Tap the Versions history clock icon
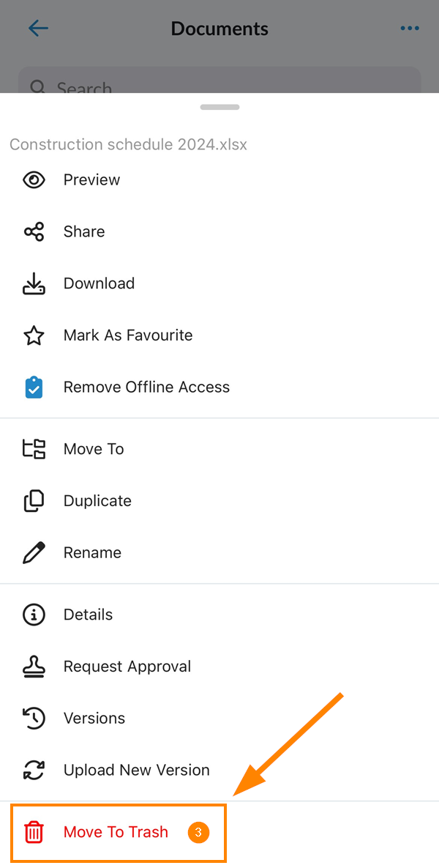 pos(34,719)
